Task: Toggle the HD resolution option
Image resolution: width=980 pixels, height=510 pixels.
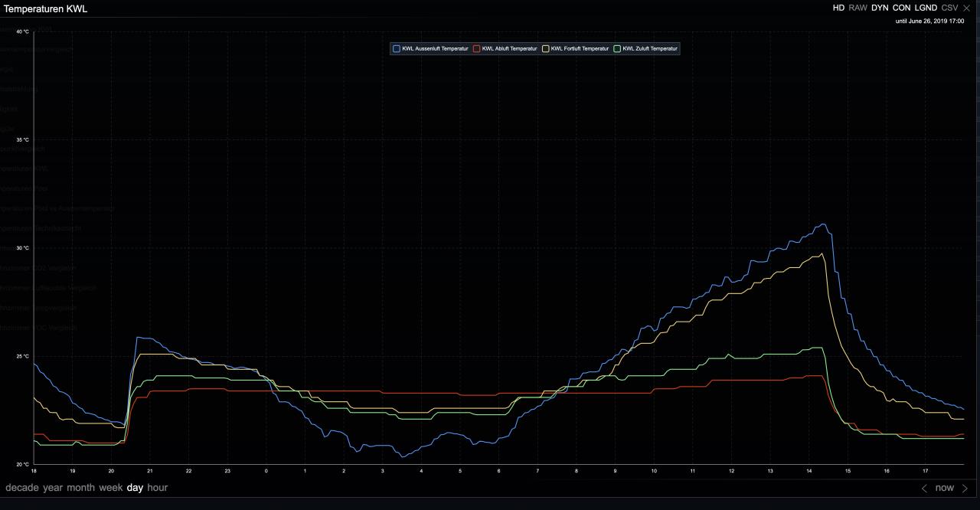Action: click(838, 8)
